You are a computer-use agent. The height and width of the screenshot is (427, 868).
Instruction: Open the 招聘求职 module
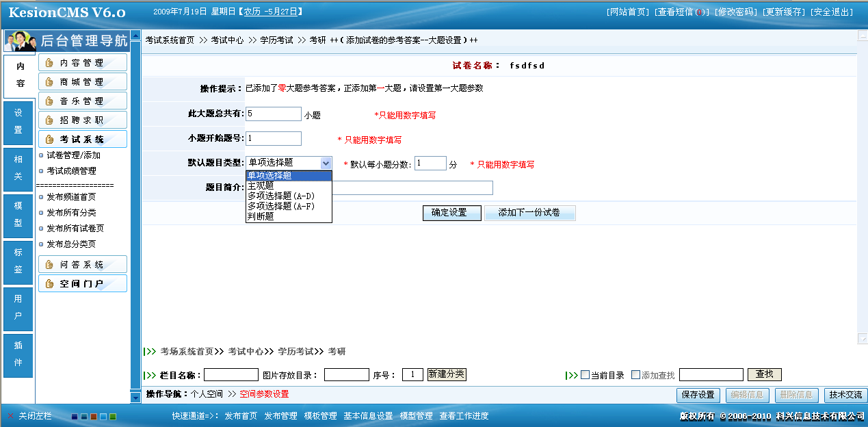click(83, 120)
